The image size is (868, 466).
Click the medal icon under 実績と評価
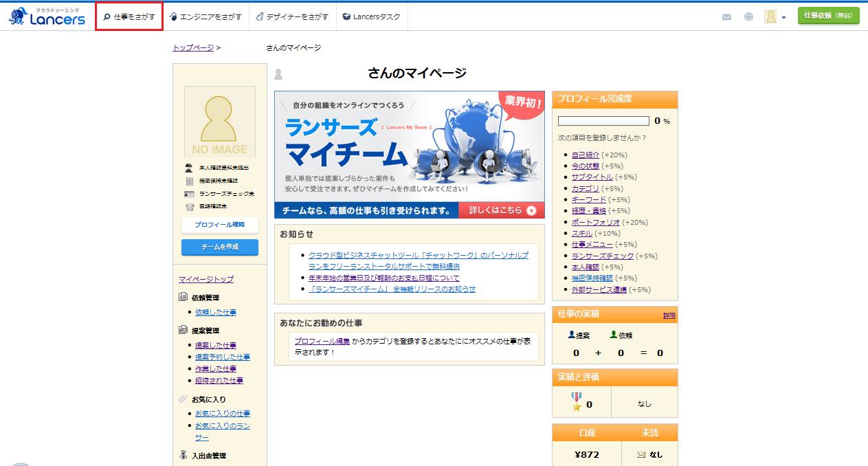[x=577, y=401]
